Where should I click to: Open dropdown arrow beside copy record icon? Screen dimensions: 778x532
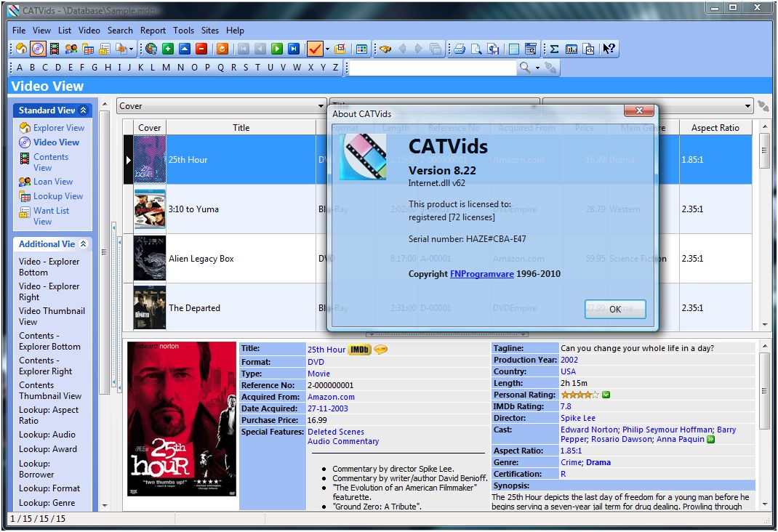131,49
